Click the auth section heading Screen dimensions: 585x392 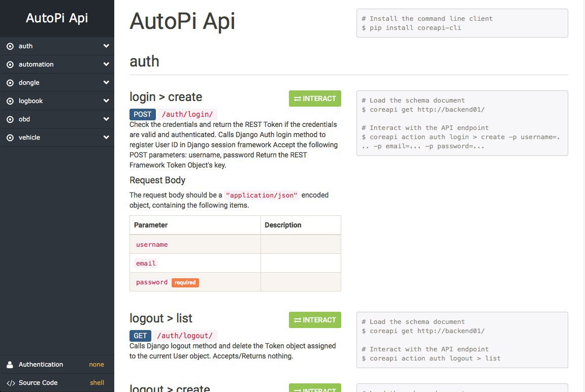[x=144, y=61]
